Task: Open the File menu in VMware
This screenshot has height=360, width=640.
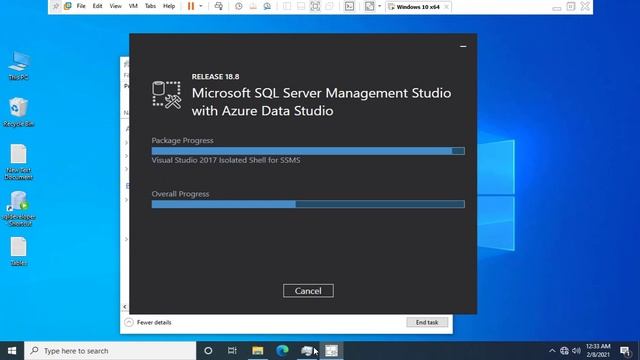Action: (81, 6)
